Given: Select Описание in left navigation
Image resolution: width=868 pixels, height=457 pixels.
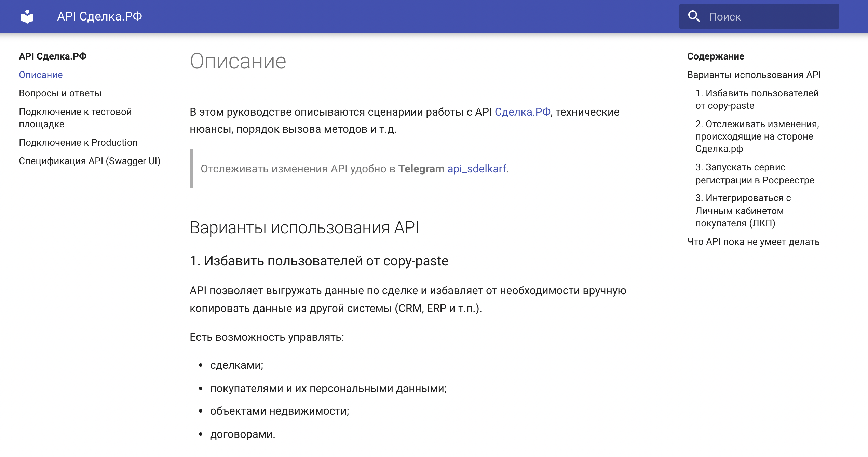Looking at the screenshot, I should pyautogui.click(x=41, y=75).
